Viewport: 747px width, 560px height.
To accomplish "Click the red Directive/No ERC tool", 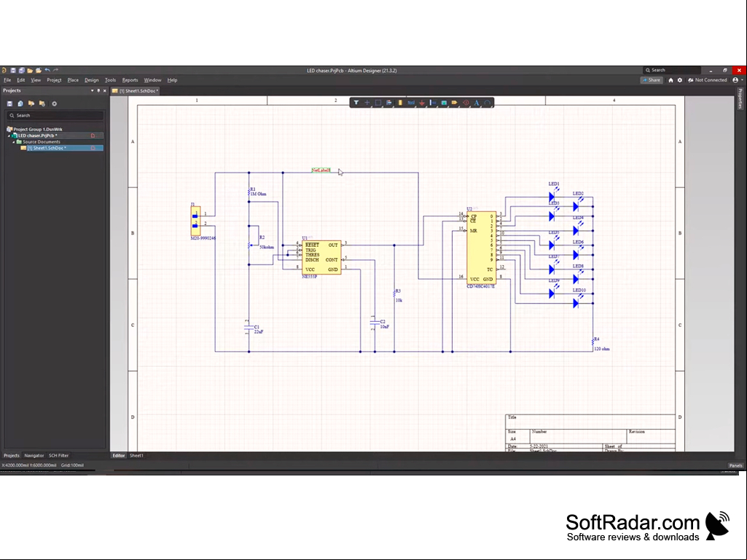I will (466, 103).
